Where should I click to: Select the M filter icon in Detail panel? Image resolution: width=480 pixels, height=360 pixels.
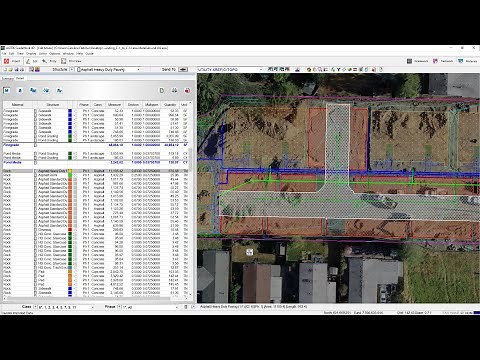(7, 90)
